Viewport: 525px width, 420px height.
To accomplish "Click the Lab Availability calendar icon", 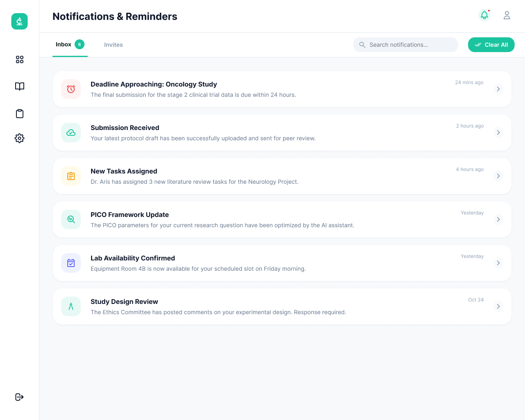I will [71, 263].
